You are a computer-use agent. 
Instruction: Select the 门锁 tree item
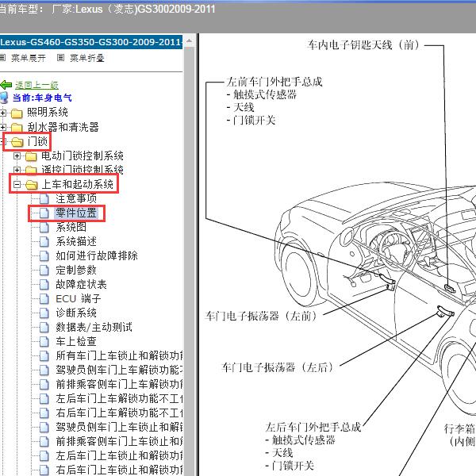click(37, 141)
